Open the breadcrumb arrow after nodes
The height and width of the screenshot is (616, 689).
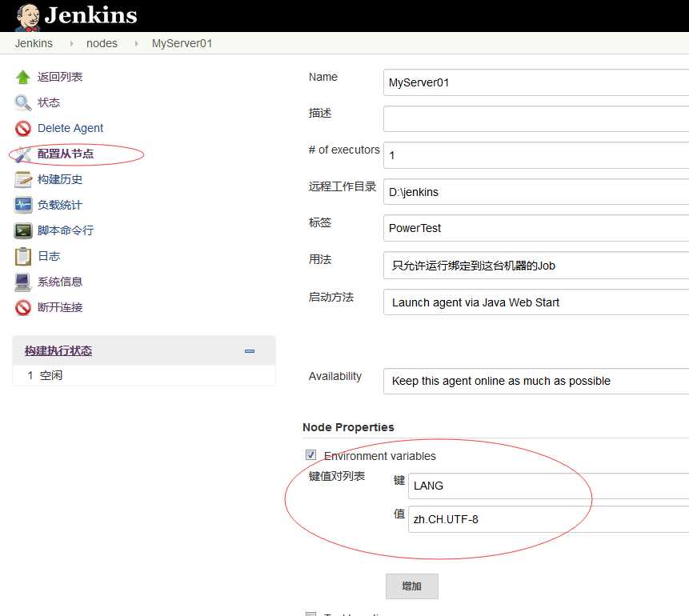[137, 43]
